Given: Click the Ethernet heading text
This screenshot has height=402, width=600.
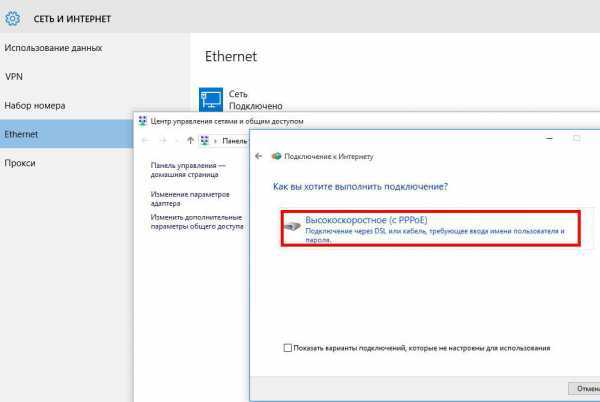Looking at the screenshot, I should click(x=231, y=56).
